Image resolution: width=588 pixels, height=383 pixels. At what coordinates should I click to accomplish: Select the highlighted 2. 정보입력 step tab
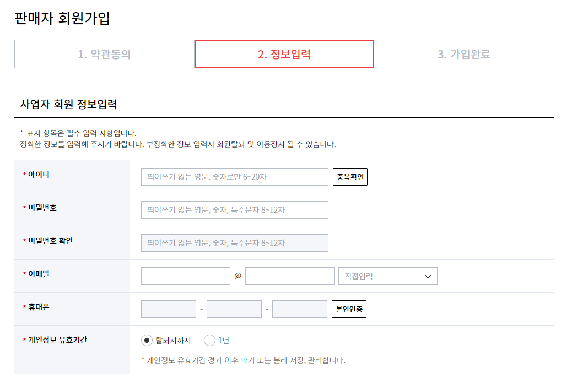coord(283,54)
